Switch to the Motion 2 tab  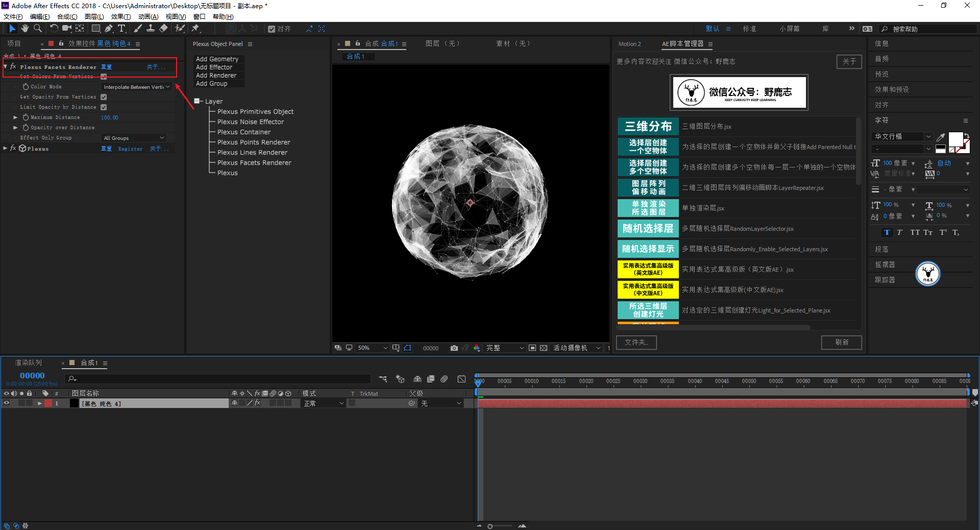coord(629,44)
